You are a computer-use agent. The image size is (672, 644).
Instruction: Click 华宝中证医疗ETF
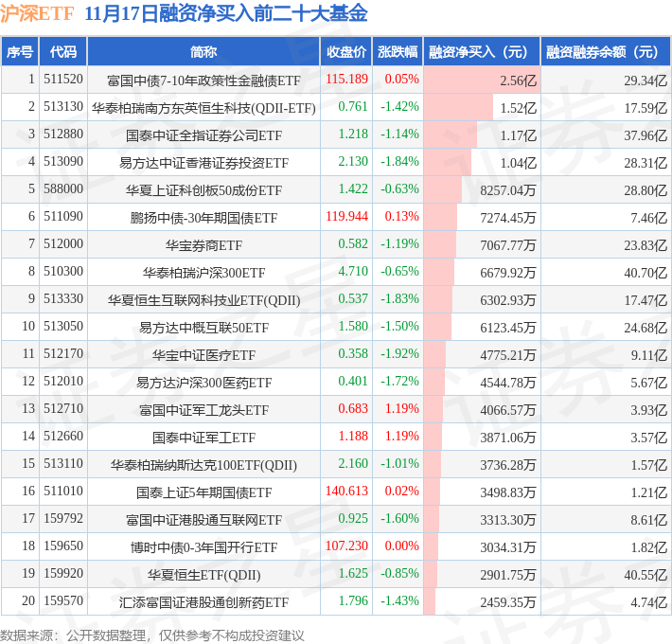[x=203, y=355]
